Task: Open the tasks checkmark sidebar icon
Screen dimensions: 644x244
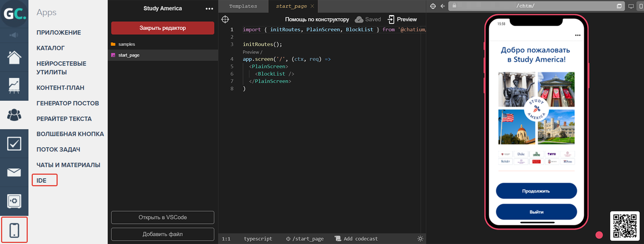Action: click(14, 143)
